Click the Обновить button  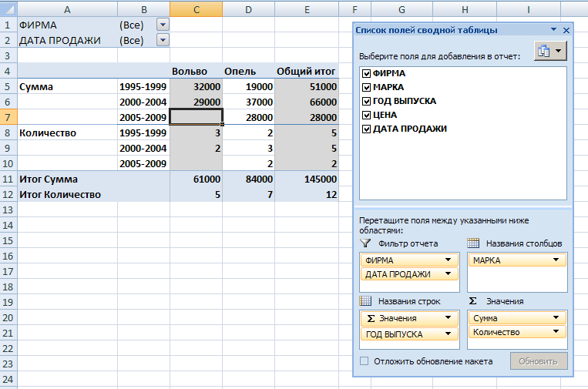pos(539,361)
